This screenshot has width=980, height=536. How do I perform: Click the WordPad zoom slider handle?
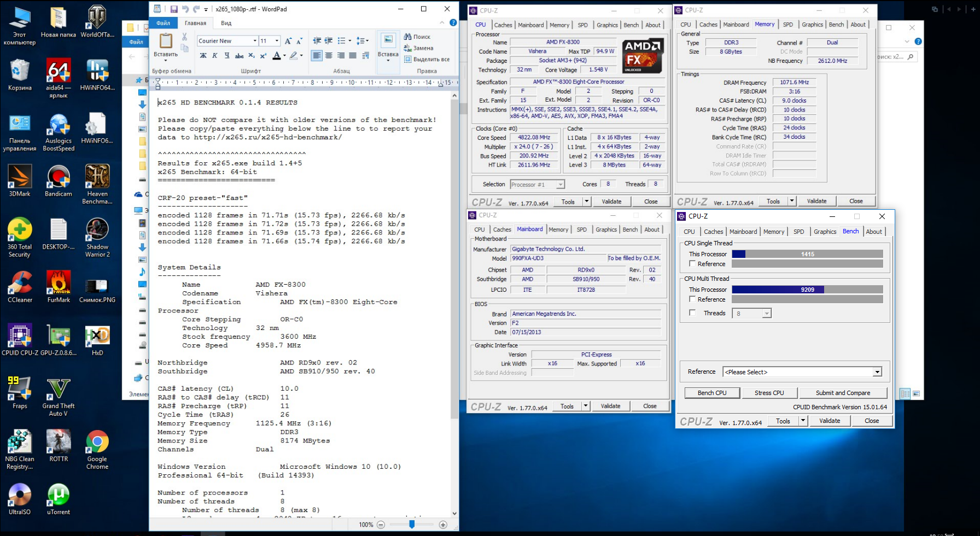tap(412, 525)
